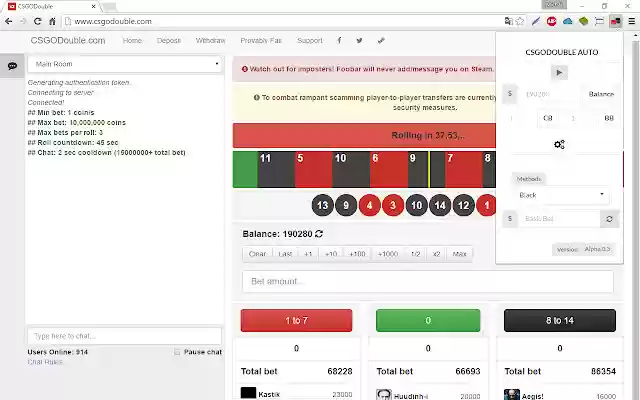Bet on black 8 to 14
The image size is (640, 400).
(560, 320)
